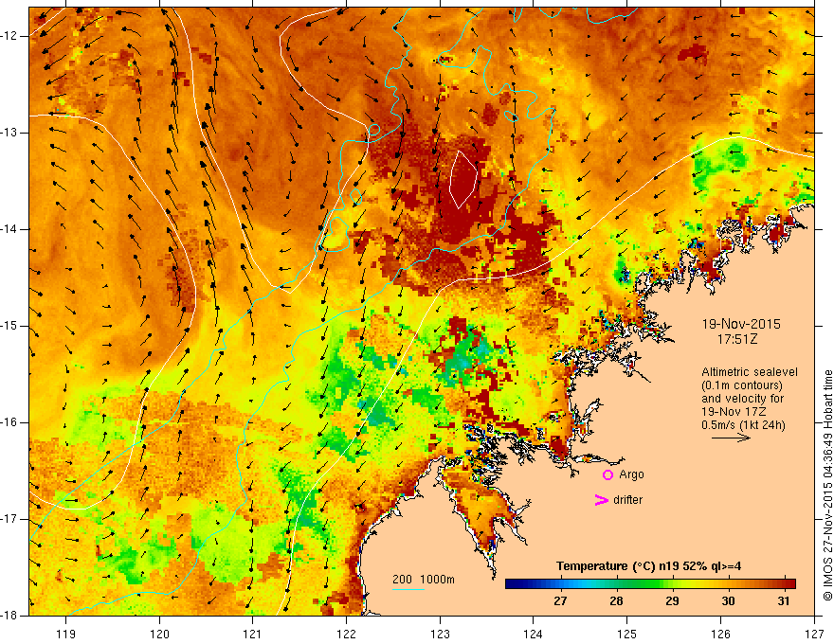
Task: Click the IMOS copyright timestamp text
Action: click(x=827, y=486)
